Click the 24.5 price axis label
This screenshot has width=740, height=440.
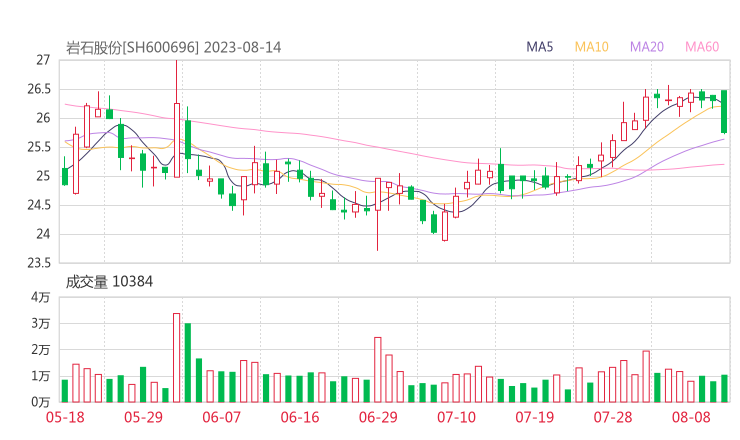pyautogui.click(x=39, y=205)
